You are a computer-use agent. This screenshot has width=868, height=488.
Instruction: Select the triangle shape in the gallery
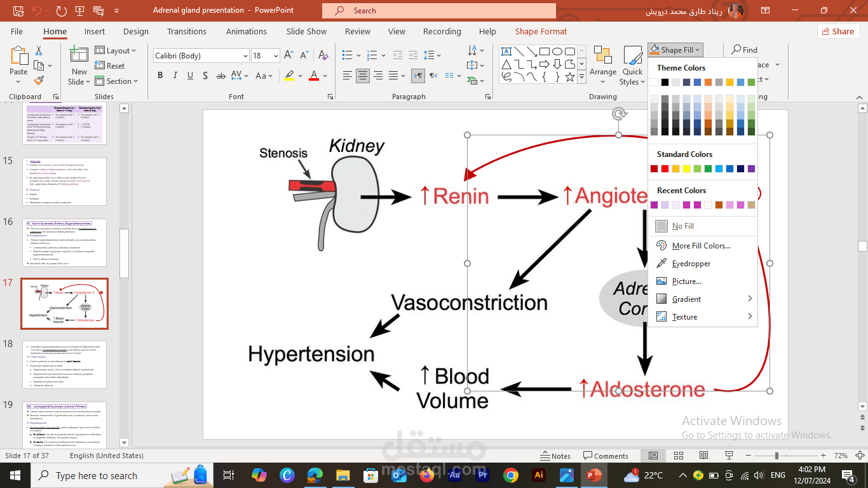click(506, 64)
